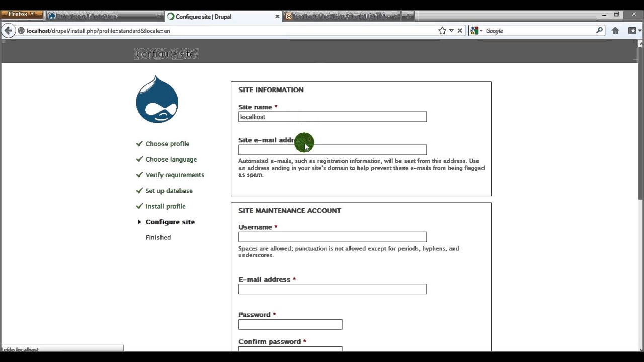Click the Password input field
This screenshot has width=644, height=362.
click(290, 324)
